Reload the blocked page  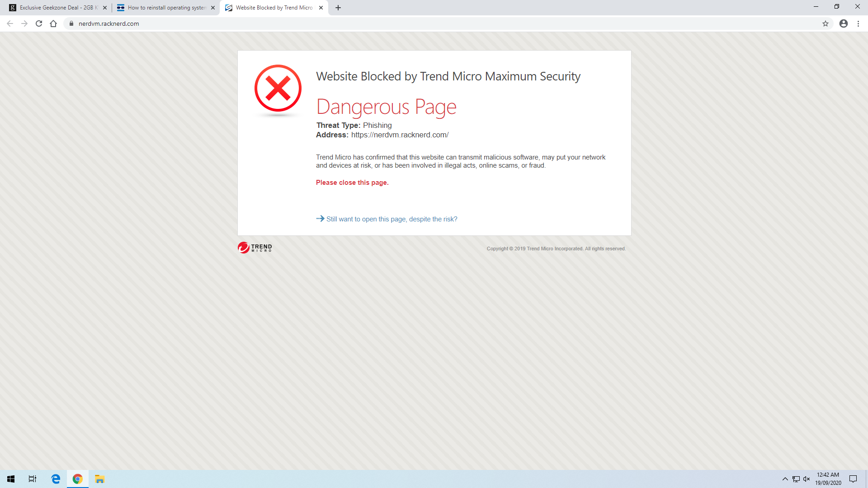(39, 23)
